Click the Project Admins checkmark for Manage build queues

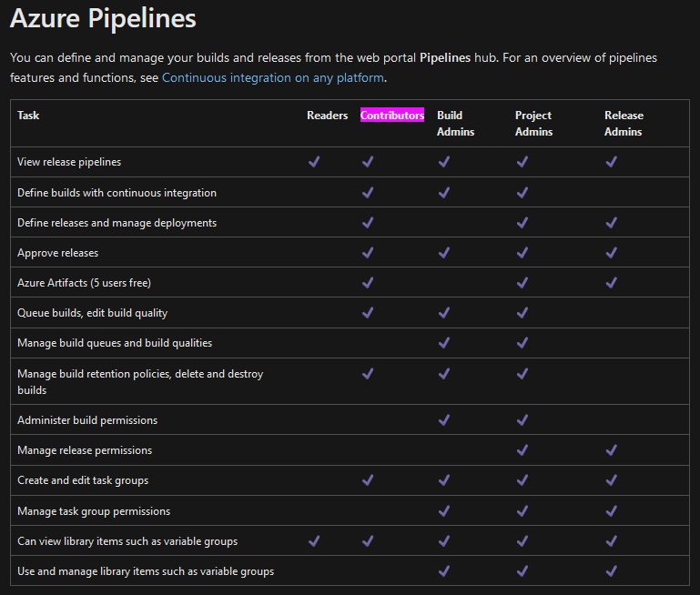tap(522, 343)
